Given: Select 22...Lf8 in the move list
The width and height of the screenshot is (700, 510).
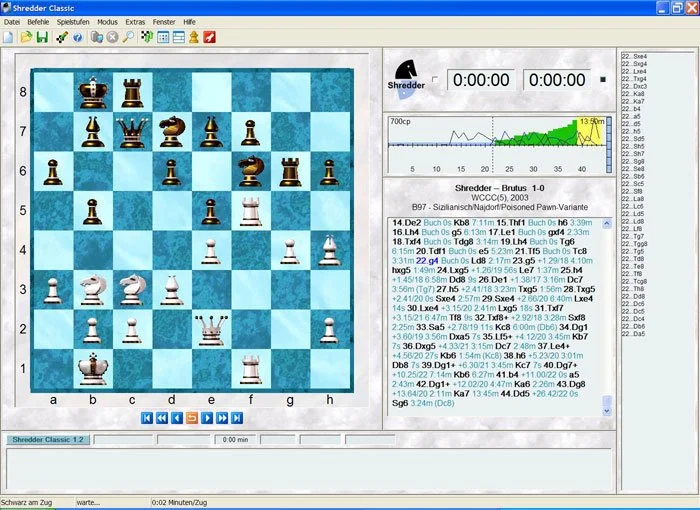Looking at the screenshot, I should tap(632, 229).
